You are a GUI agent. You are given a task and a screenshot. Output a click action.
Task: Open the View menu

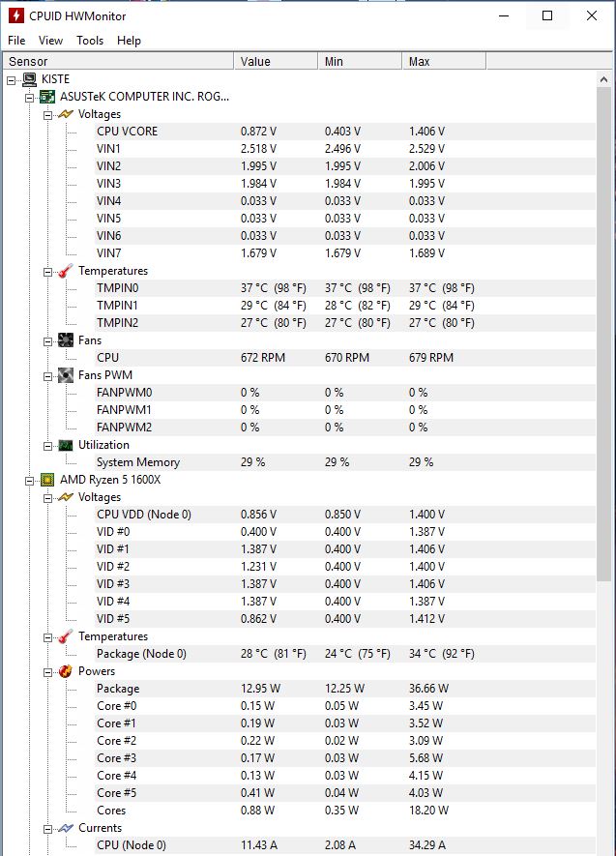pos(50,41)
